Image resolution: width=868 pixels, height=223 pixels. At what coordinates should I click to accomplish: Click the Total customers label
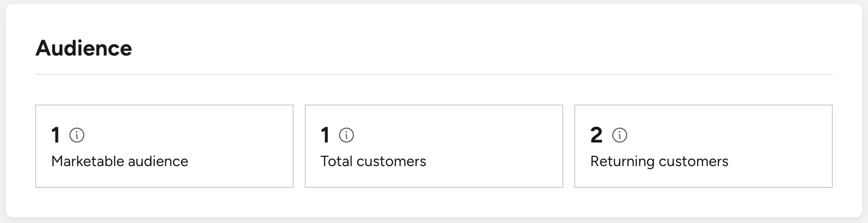pyautogui.click(x=373, y=161)
